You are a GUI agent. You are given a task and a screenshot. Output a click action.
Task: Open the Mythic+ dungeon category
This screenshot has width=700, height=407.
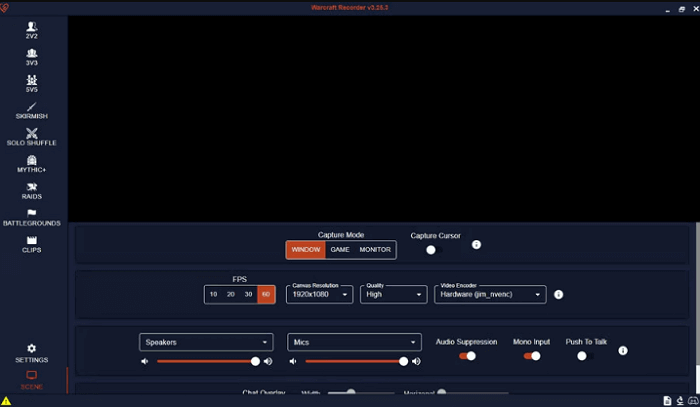coord(31,164)
